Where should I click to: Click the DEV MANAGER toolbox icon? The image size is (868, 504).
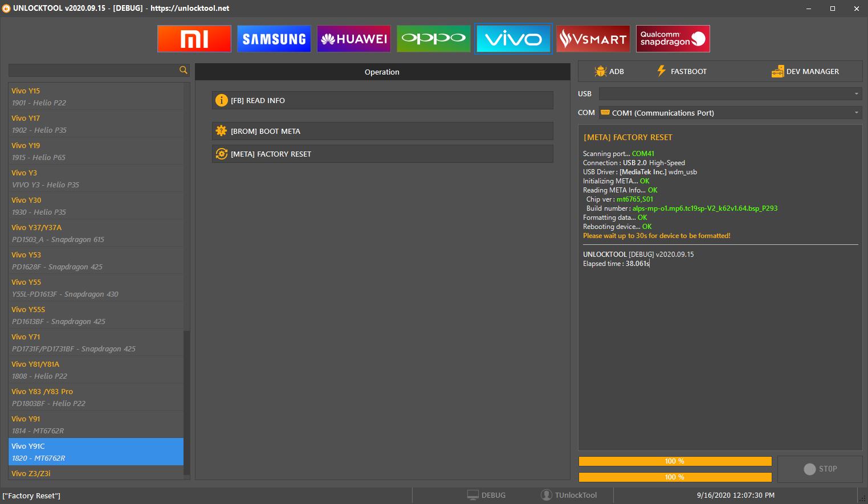[x=777, y=71]
